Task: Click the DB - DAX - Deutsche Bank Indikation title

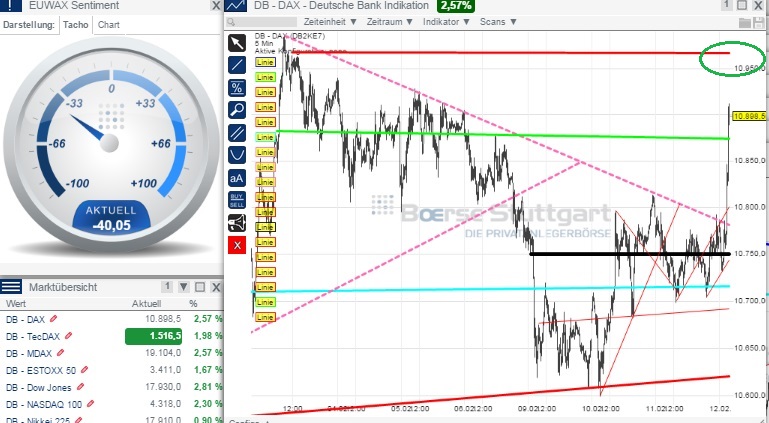Action: click(341, 5)
